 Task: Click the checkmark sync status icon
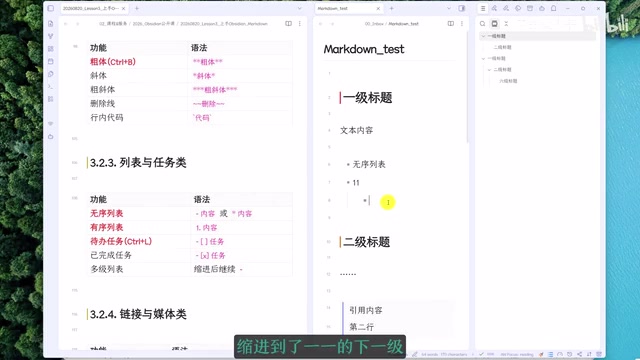[481, 354]
